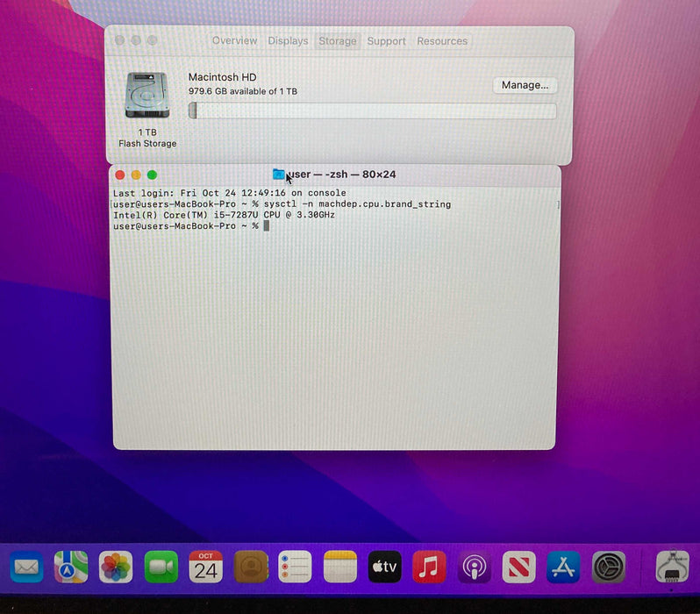Click the 'Last login' line in Terminal
The image size is (700, 614).
coord(230,193)
